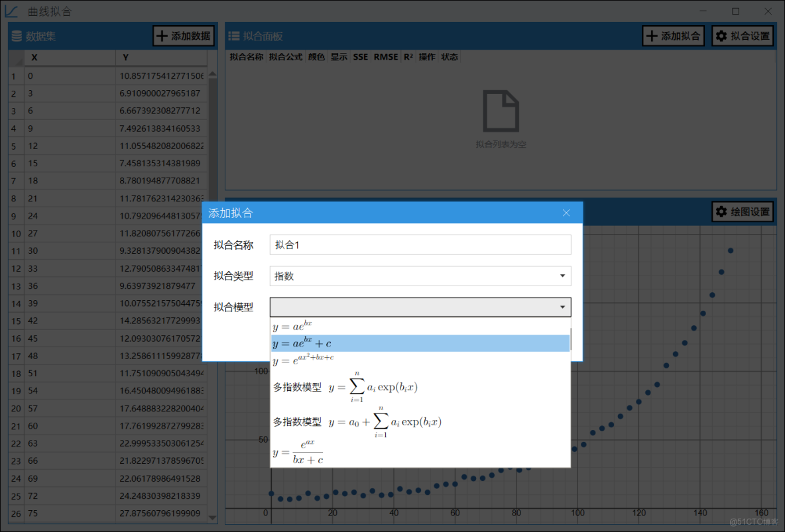
Task: Click the database icon beside 数据集
Action: click(17, 36)
